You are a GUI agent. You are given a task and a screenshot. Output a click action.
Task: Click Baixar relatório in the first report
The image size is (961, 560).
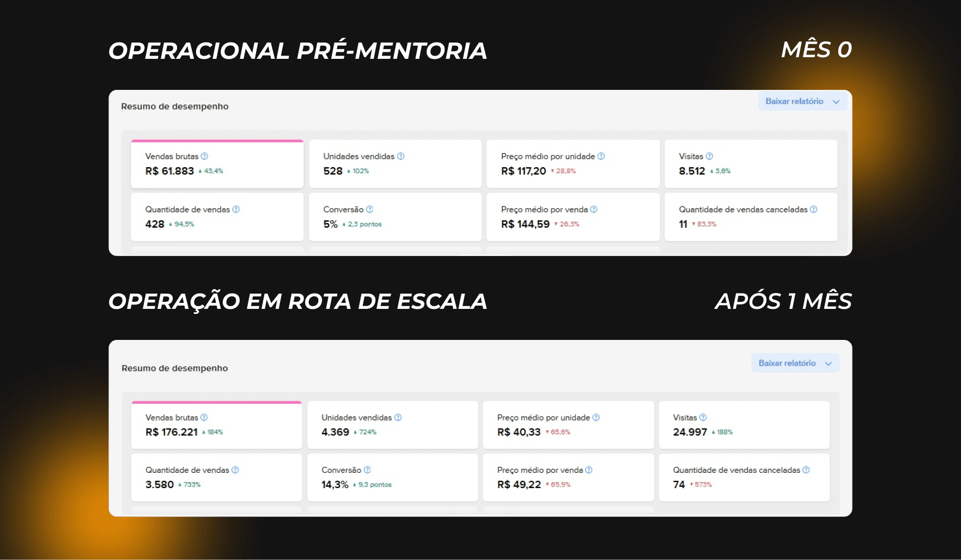[794, 101]
